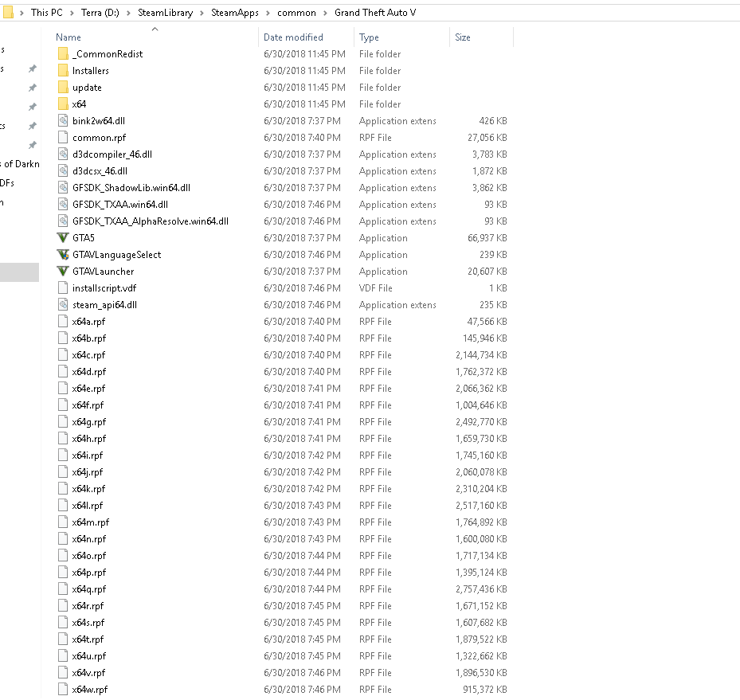740x700 pixels.
Task: Click the Installers folder icon
Action: 63,71
